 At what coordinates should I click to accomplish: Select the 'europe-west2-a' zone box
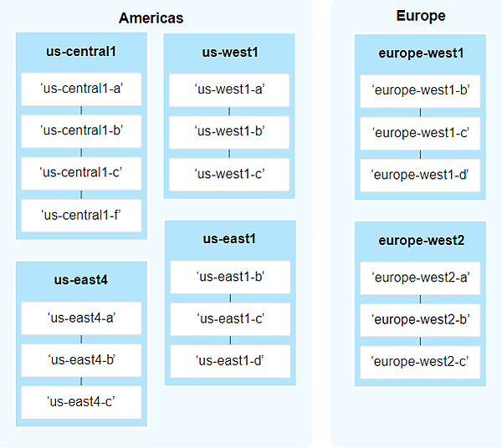420,277
